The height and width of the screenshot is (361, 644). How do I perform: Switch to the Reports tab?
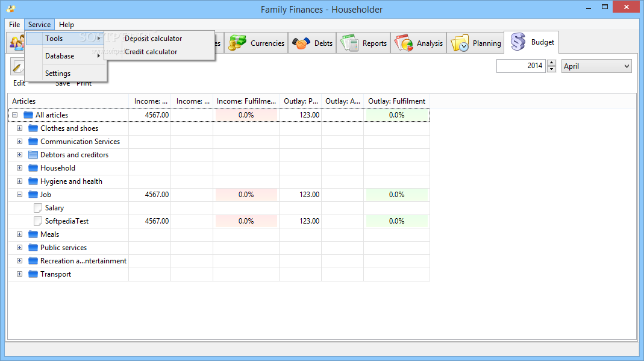[x=363, y=43]
